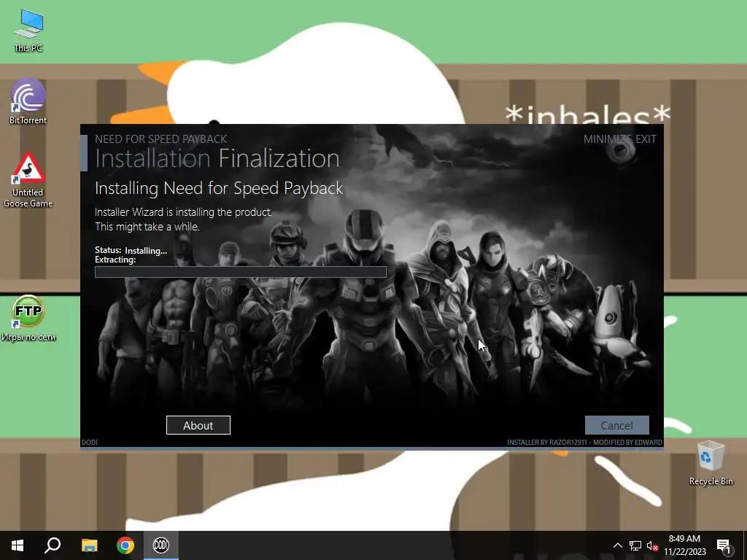Cancel the Need for Speed installation
Viewport: 747px width, 560px height.
[x=617, y=425]
